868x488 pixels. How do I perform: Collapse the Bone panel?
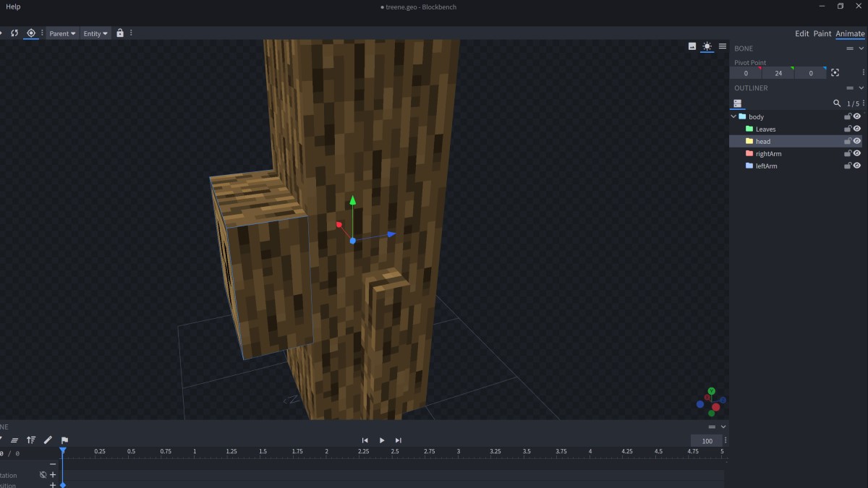point(861,48)
